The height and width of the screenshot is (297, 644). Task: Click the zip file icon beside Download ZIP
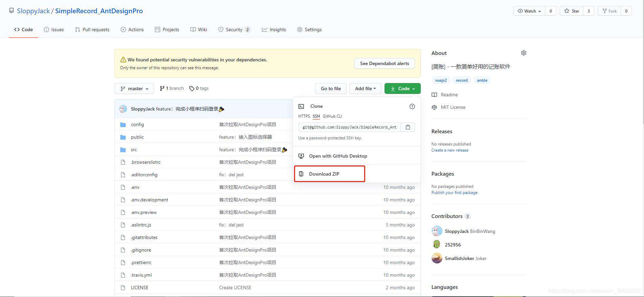click(301, 174)
